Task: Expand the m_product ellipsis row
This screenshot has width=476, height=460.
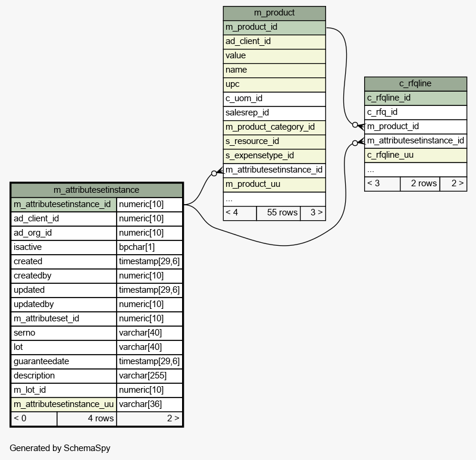Action: (x=274, y=199)
